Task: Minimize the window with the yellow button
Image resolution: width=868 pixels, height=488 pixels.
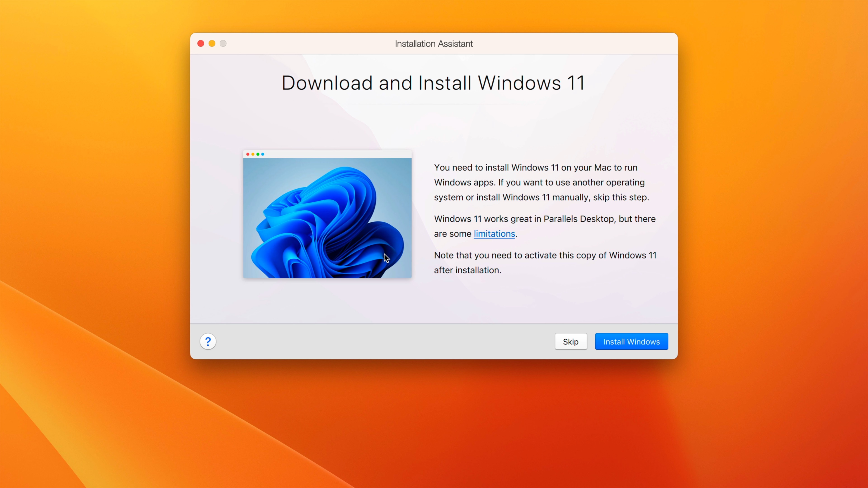Action: point(212,43)
